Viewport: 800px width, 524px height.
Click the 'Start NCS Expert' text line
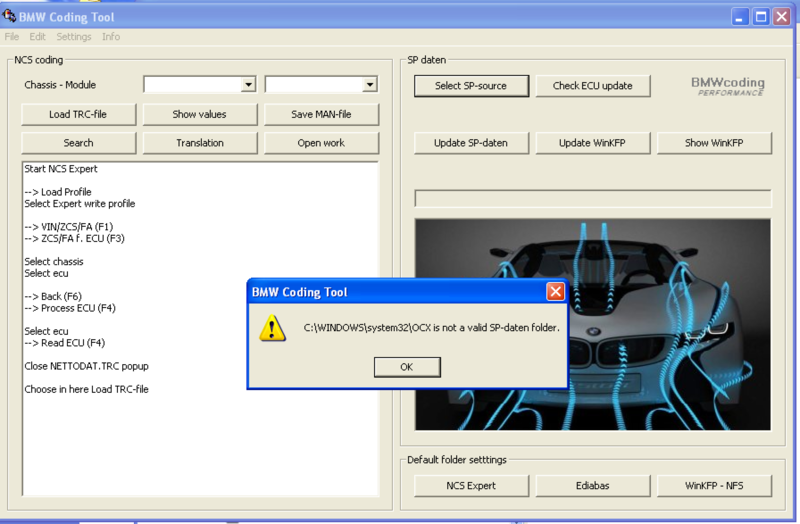coord(61,169)
